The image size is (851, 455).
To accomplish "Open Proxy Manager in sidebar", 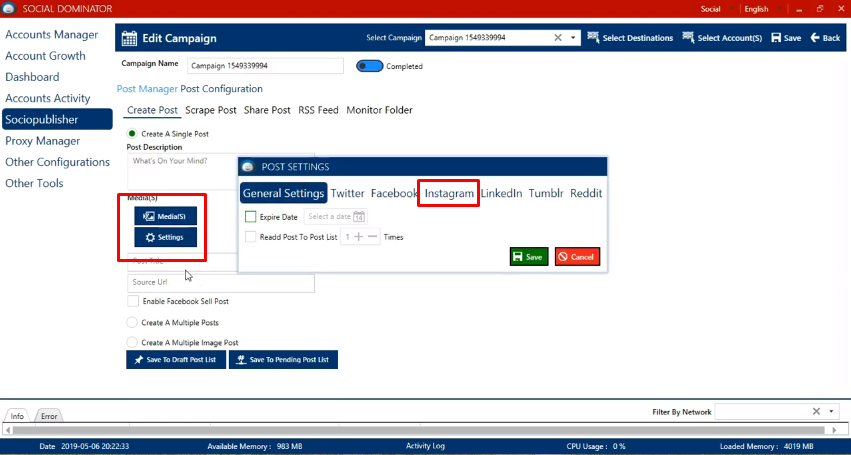I will [42, 141].
